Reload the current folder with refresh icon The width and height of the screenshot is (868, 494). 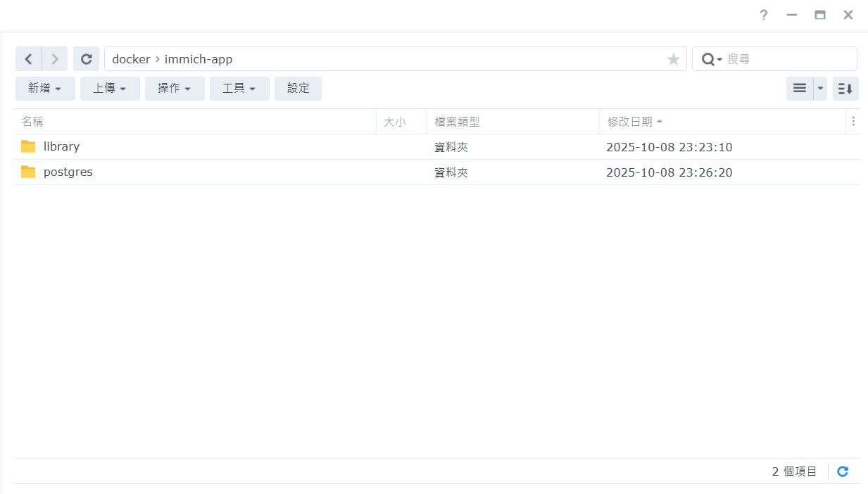(x=86, y=59)
